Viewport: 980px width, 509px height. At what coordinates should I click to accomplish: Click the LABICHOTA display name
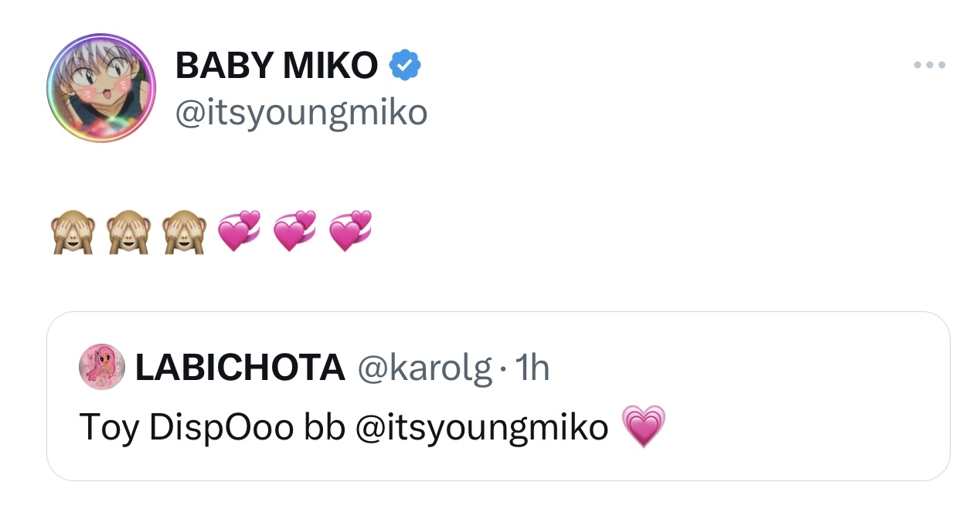(x=240, y=368)
